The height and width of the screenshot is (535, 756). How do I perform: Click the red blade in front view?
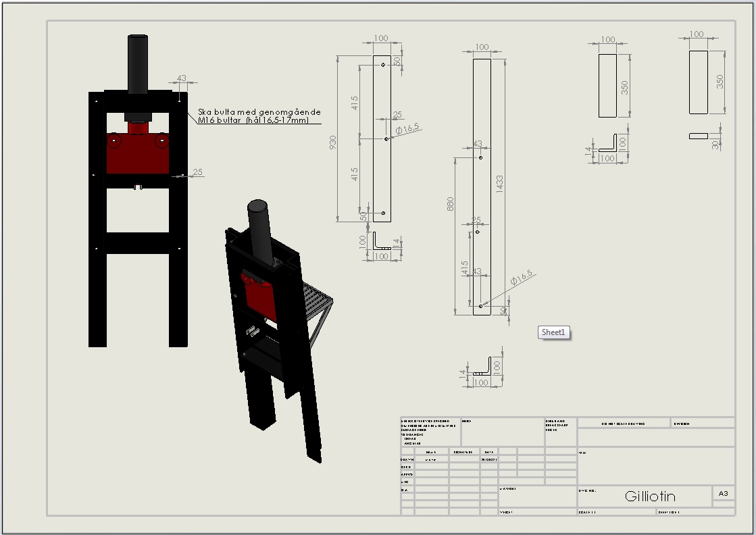tap(138, 154)
